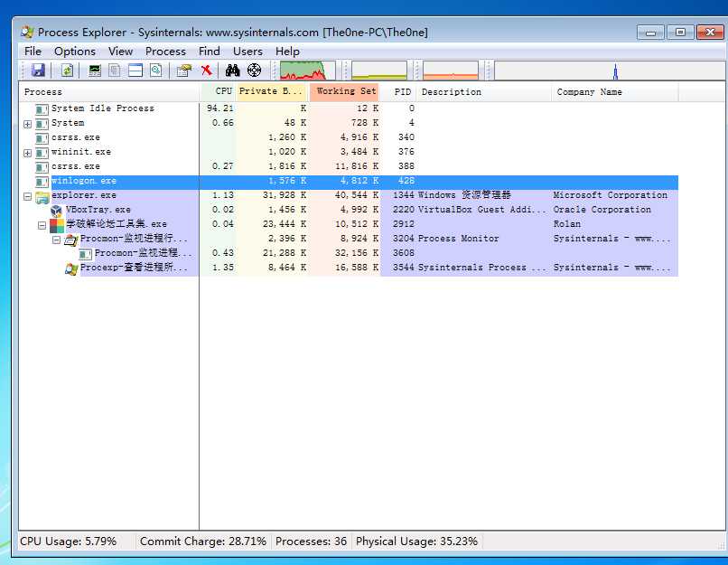The width and height of the screenshot is (728, 565).
Task: Open the Process menu
Action: click(x=165, y=52)
